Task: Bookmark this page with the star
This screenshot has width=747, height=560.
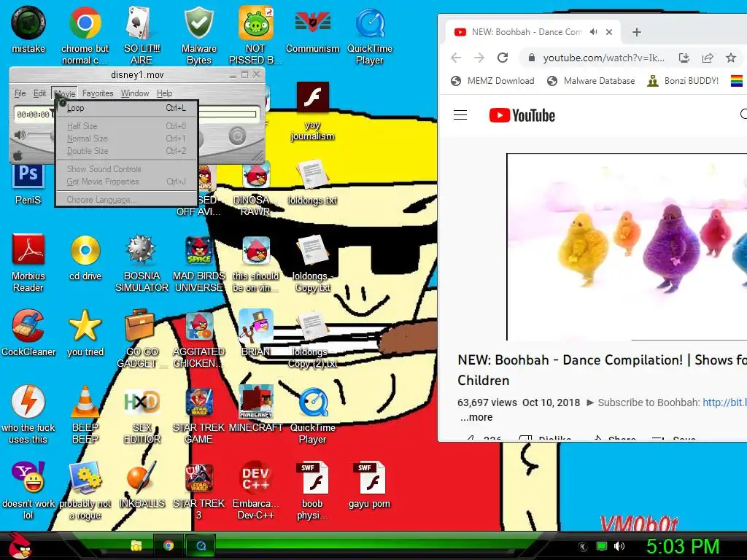Action: [x=731, y=58]
